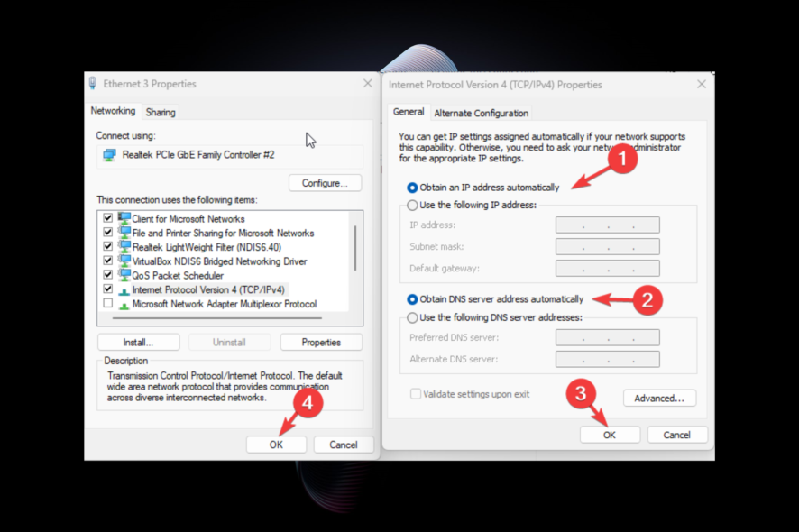Click the Alternate DNS server field

pyautogui.click(x=608, y=359)
